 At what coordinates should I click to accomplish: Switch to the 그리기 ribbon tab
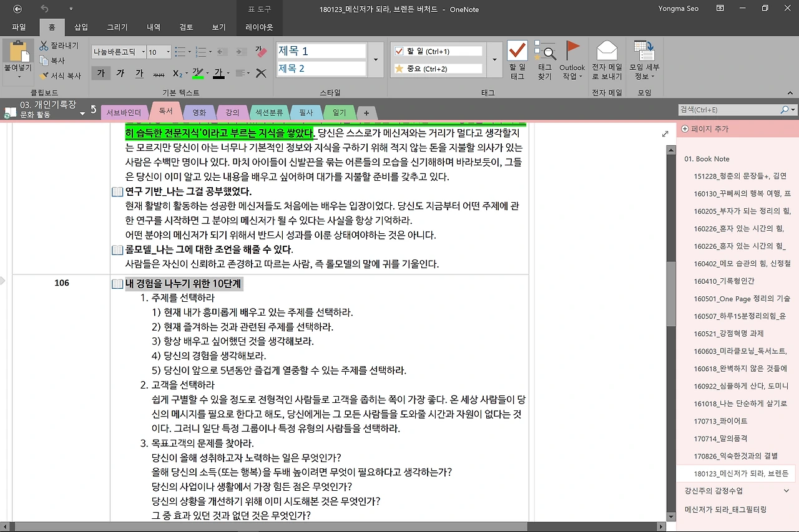point(117,27)
